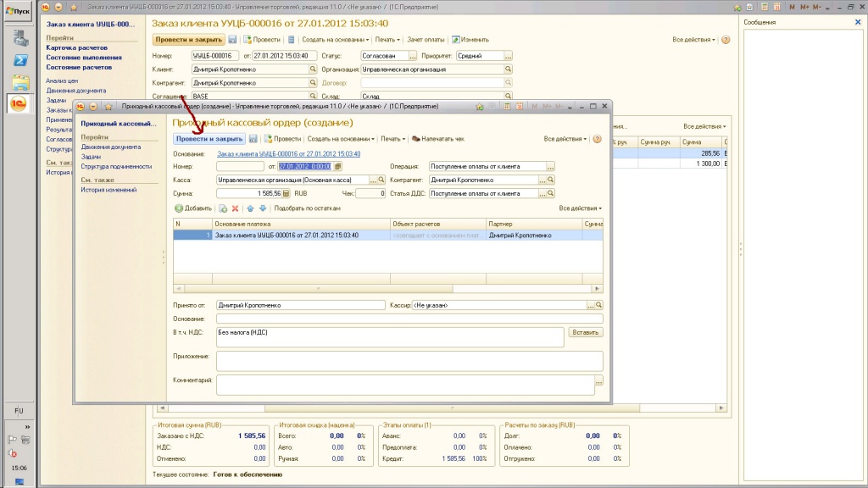Close the Сообщения panel
The width and height of the screenshot is (868, 488).
tap(858, 22)
